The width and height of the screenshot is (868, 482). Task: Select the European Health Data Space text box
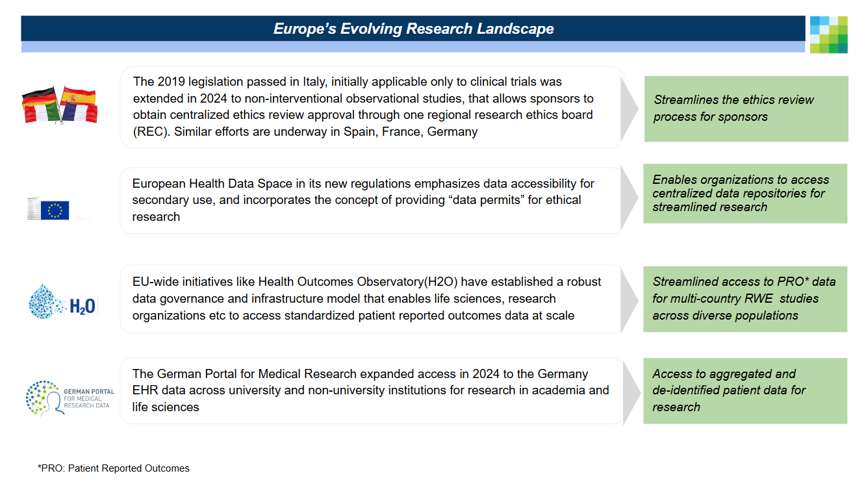(370, 200)
